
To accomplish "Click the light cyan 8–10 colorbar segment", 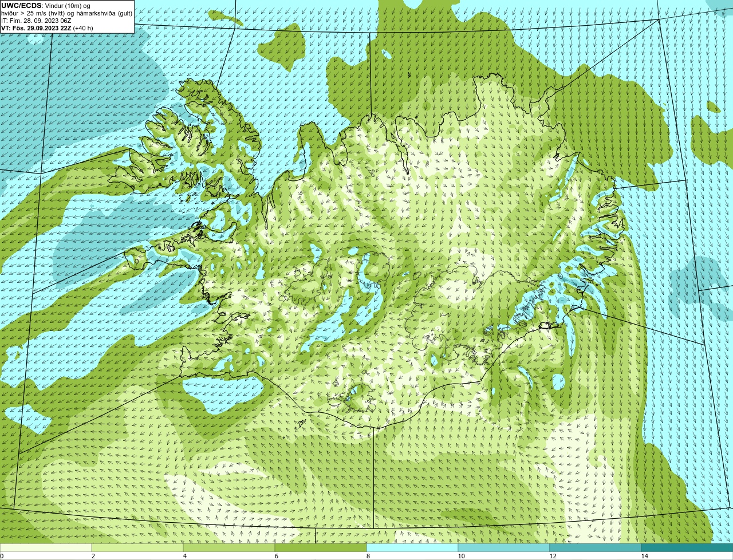I will click(412, 547).
